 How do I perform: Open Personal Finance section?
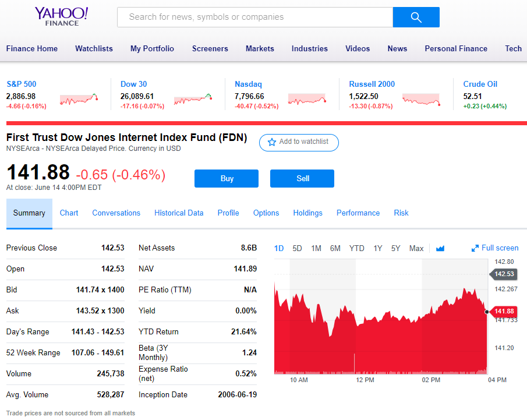(x=456, y=49)
